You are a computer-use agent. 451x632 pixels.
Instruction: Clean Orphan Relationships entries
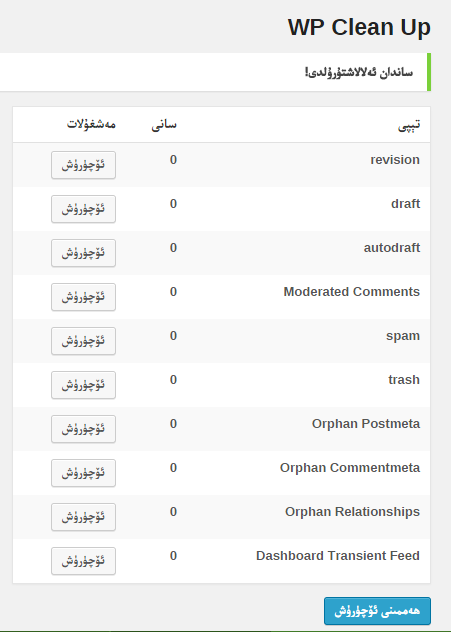click(x=83, y=517)
